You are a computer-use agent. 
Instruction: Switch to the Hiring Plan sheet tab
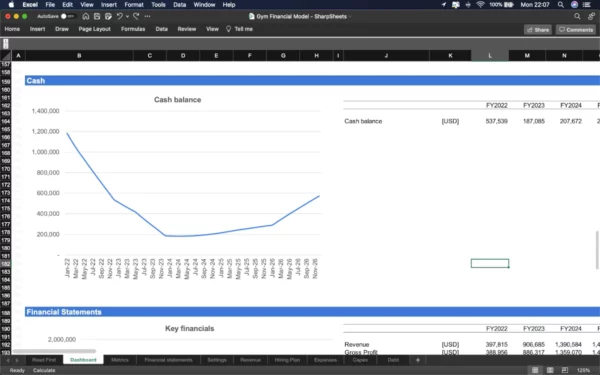pos(287,360)
